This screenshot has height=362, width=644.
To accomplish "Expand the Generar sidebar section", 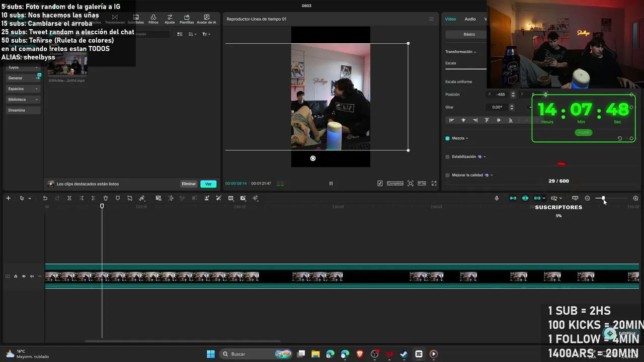I will (23, 78).
